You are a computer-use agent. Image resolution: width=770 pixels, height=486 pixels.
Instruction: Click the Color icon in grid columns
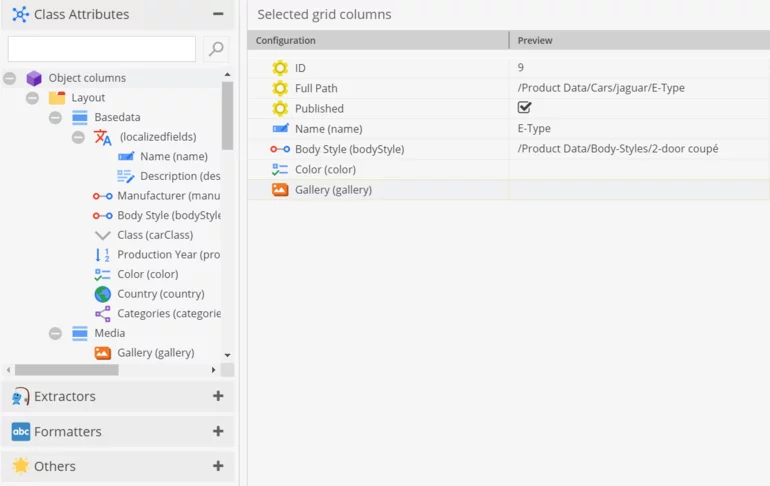(x=280, y=169)
